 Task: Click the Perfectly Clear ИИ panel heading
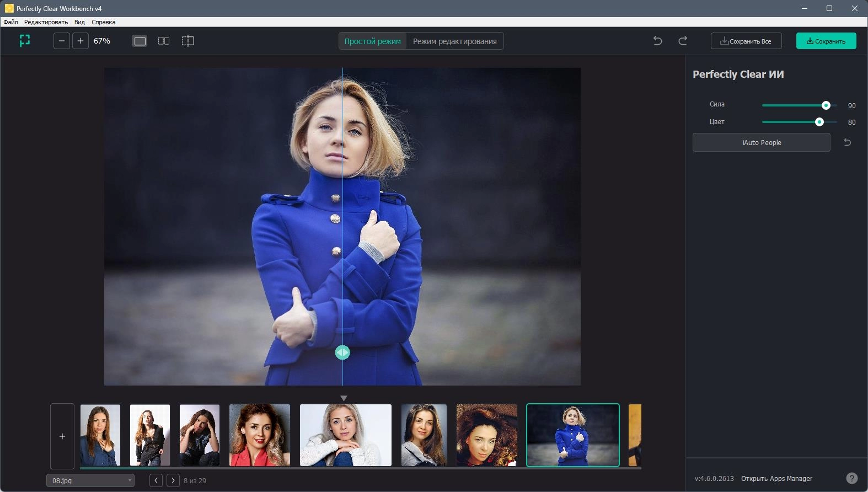click(738, 74)
